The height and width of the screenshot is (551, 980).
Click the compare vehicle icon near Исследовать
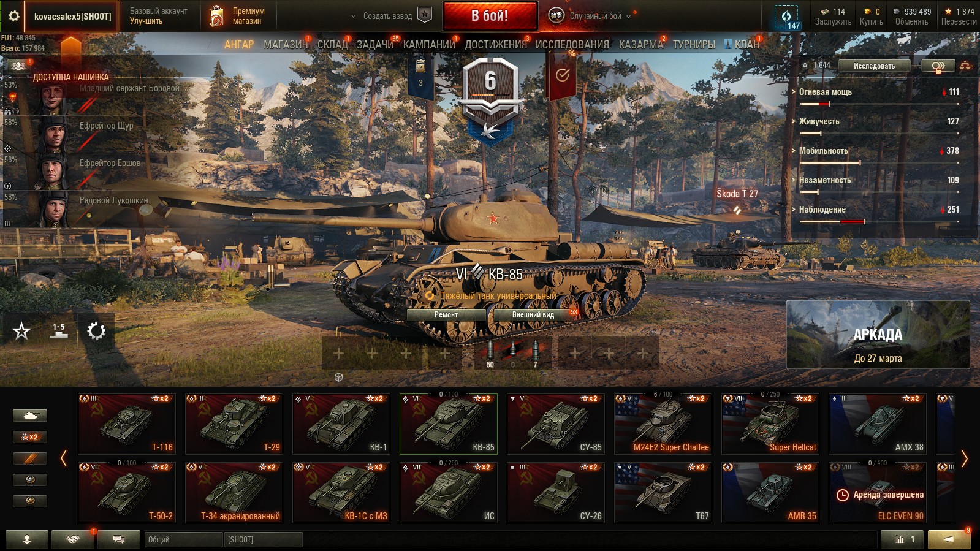click(938, 66)
